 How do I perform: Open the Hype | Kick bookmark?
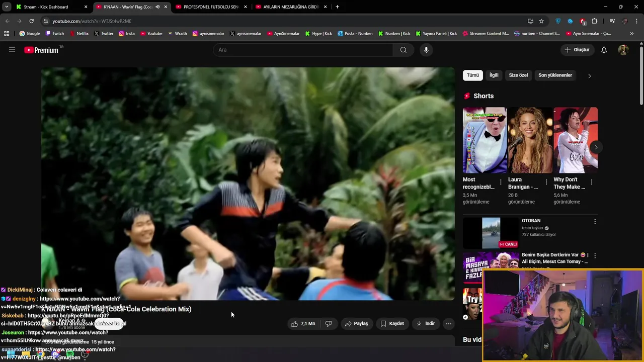318,34
